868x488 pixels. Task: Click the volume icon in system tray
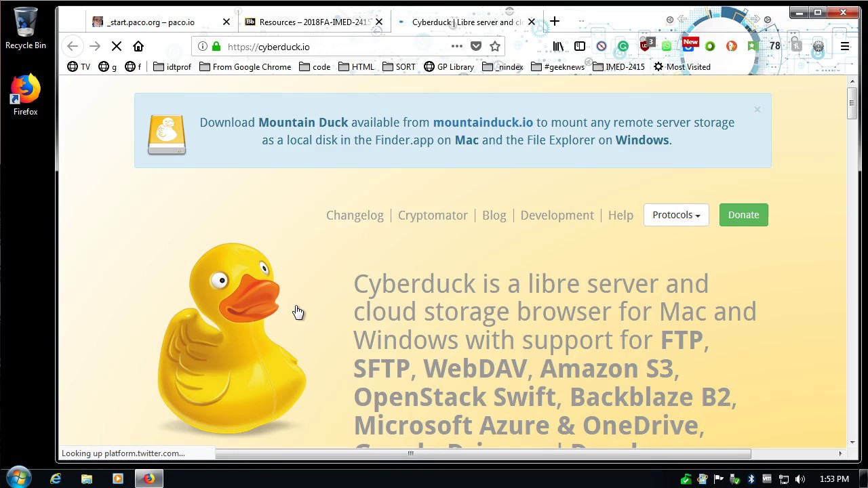click(800, 479)
